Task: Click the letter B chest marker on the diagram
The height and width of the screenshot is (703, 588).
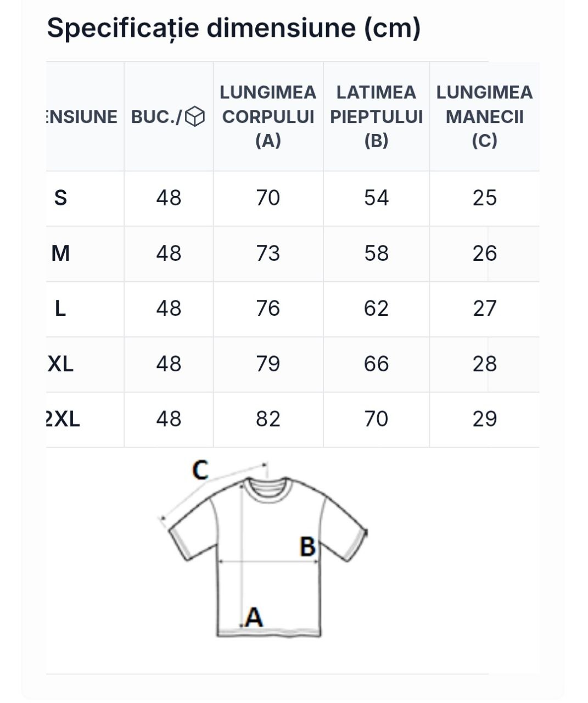Action: [x=307, y=546]
